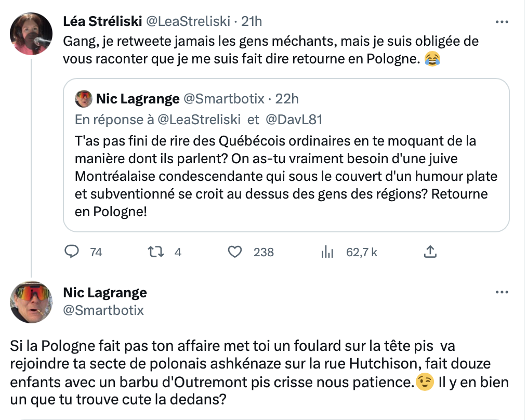Click the @Smartbotix handle under the reply name

pos(103,310)
